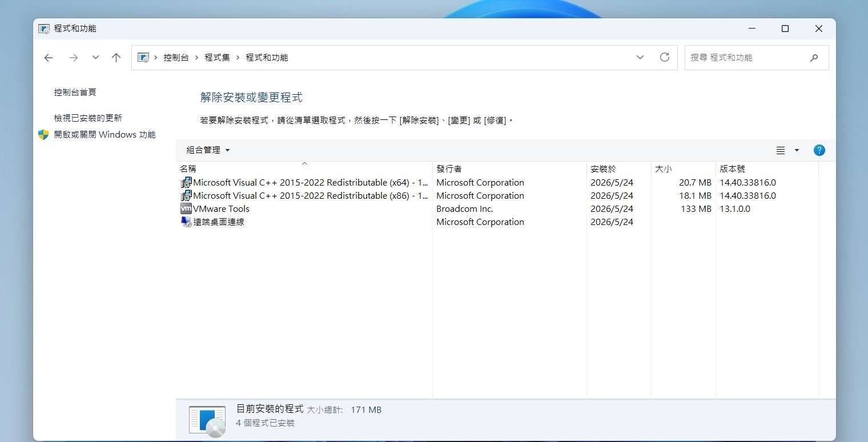
Task: Open the 程式集 breadcrumb
Action: (x=217, y=58)
